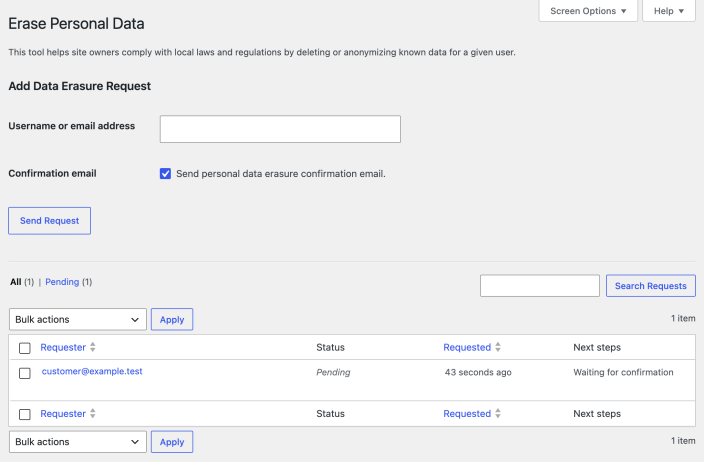Show All requests filter
This screenshot has width=704, height=462.
click(16, 282)
